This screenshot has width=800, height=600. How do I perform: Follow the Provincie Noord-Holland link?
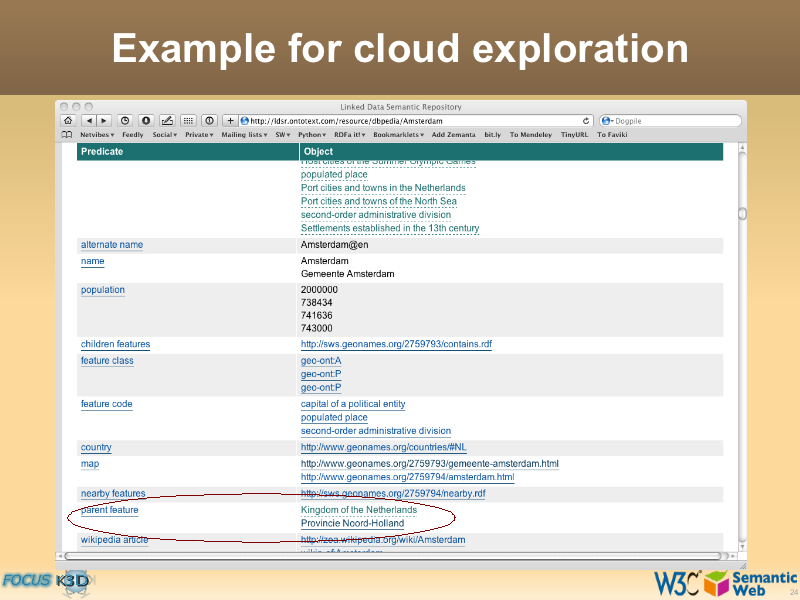[352, 523]
